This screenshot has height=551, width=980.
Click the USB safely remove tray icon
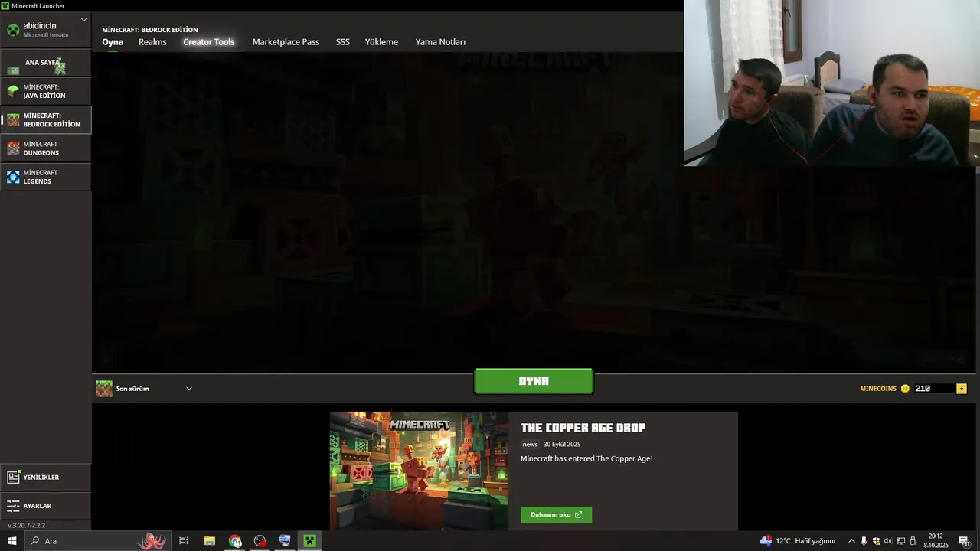[x=913, y=541]
